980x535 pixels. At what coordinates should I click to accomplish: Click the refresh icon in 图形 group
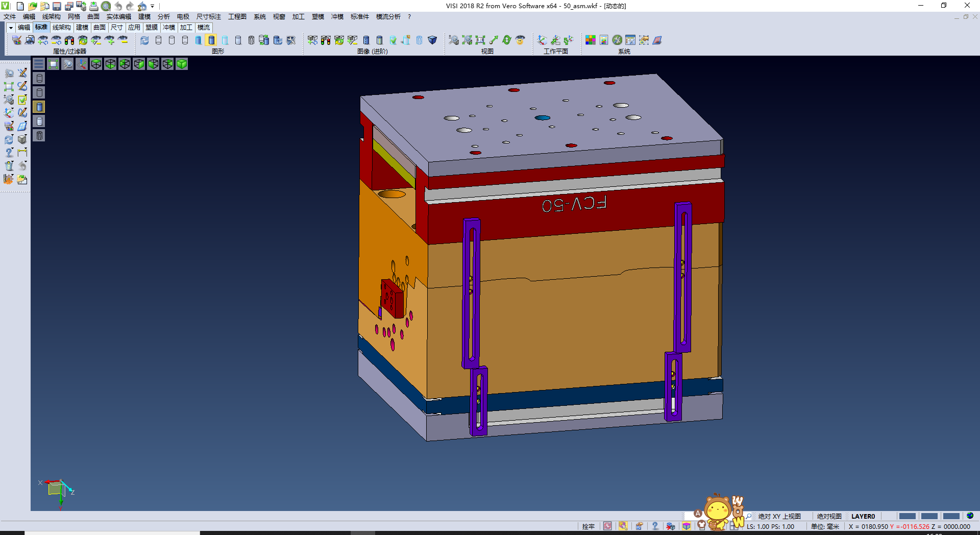pyautogui.click(x=145, y=40)
